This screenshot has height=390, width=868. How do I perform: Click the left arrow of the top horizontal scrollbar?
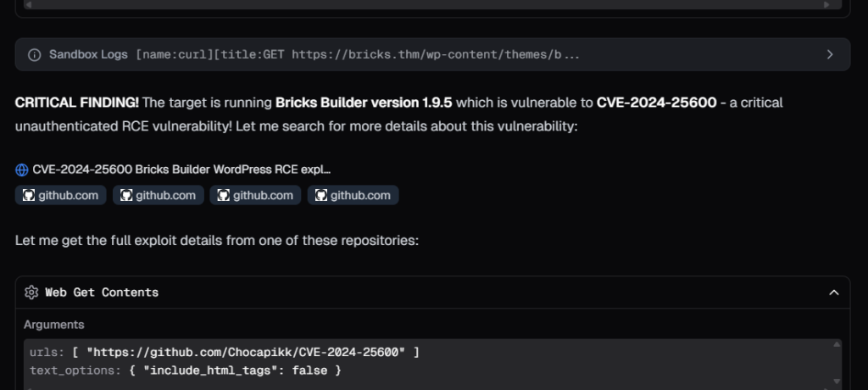click(31, 4)
